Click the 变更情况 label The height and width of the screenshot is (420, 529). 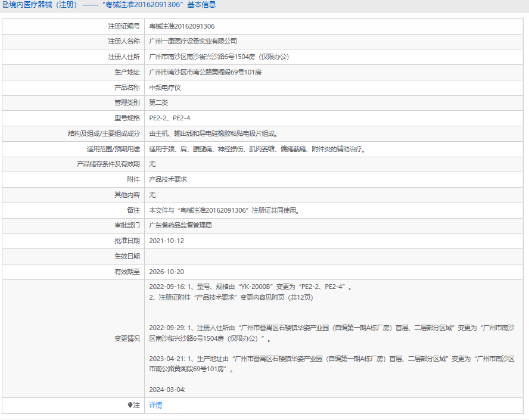pyautogui.click(x=127, y=339)
